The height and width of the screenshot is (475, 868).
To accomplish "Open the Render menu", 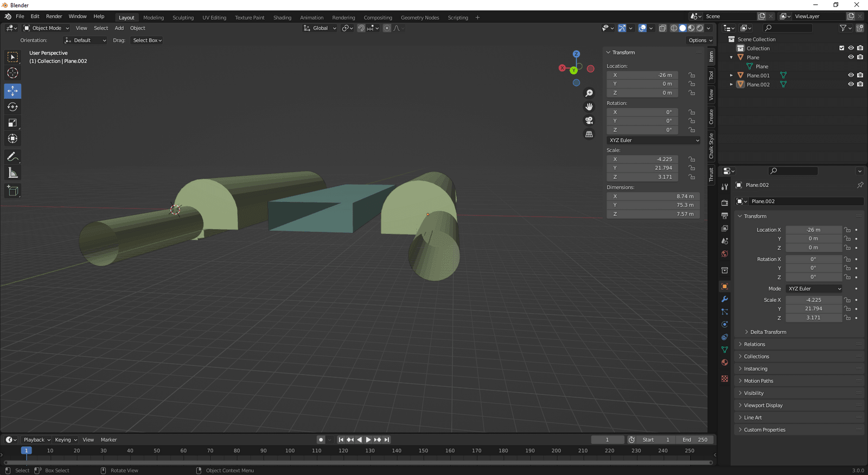I will [x=54, y=16].
